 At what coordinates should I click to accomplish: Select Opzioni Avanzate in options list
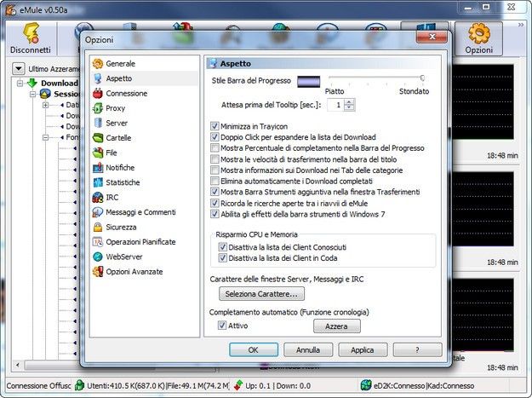tap(134, 272)
